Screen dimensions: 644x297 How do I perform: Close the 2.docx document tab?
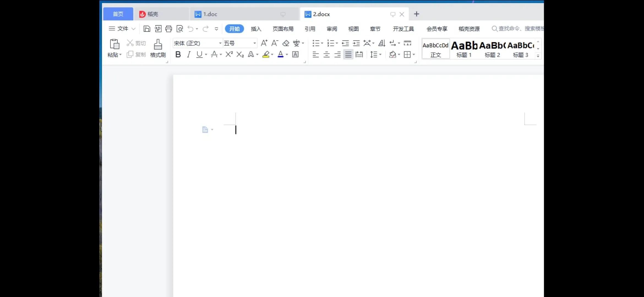402,14
